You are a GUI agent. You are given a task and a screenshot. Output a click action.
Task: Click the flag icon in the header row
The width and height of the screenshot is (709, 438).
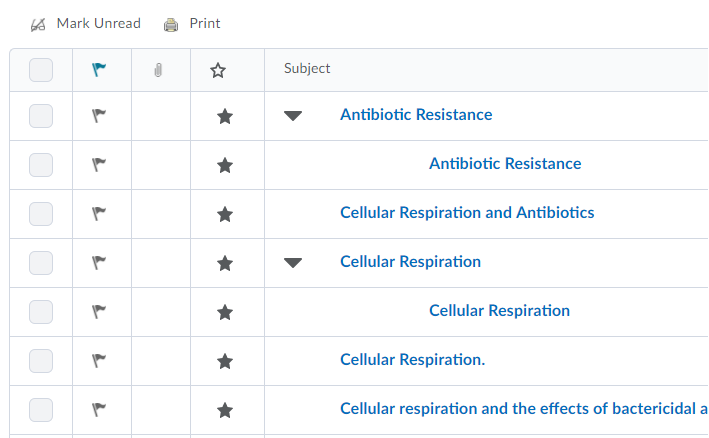[98, 70]
